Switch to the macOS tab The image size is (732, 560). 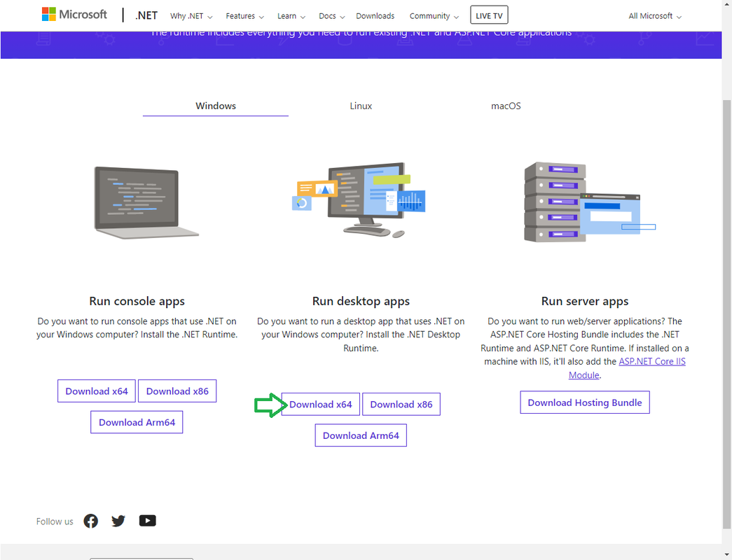(x=506, y=106)
